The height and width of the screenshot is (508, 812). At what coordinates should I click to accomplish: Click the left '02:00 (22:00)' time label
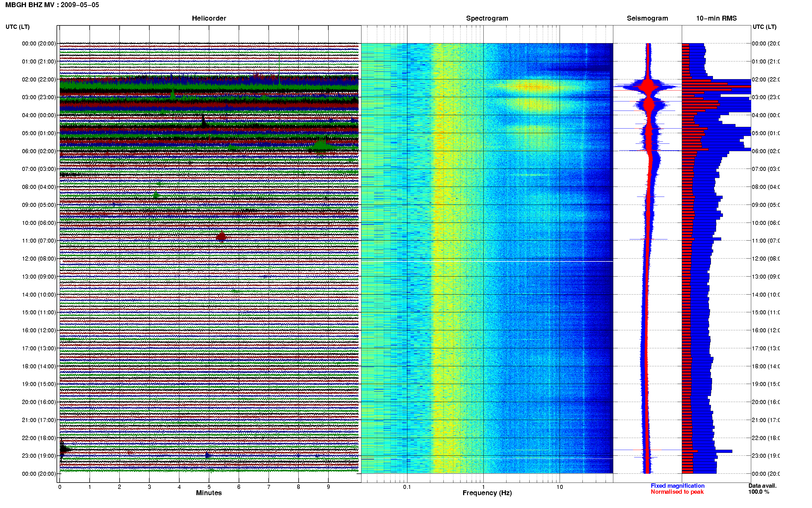39,79
